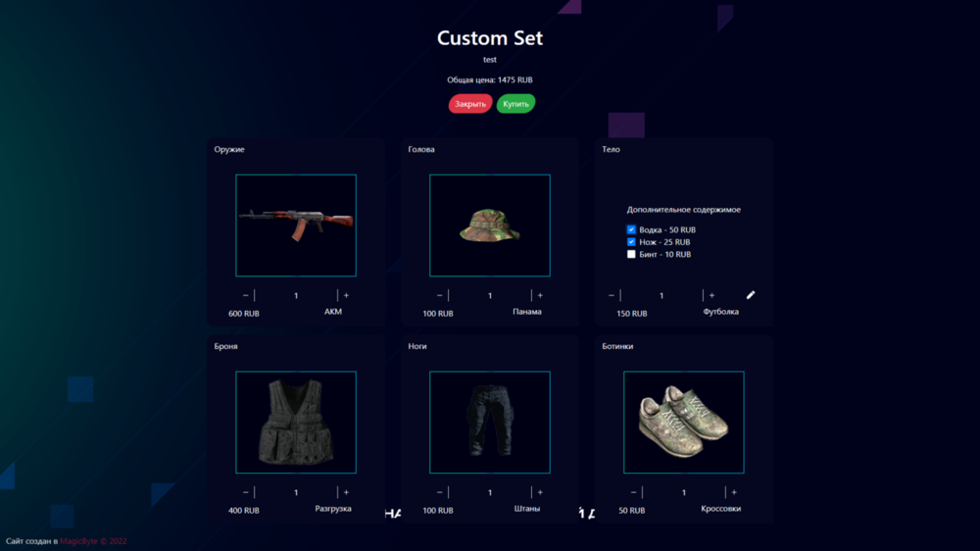Decrease AKM quantity with minus
This screenshot has width=980, height=551.
pos(246,295)
